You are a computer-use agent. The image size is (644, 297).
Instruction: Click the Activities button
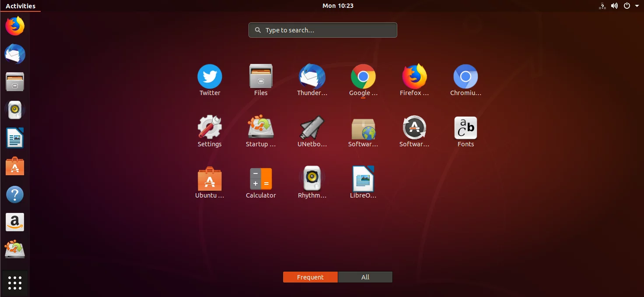pos(21,6)
